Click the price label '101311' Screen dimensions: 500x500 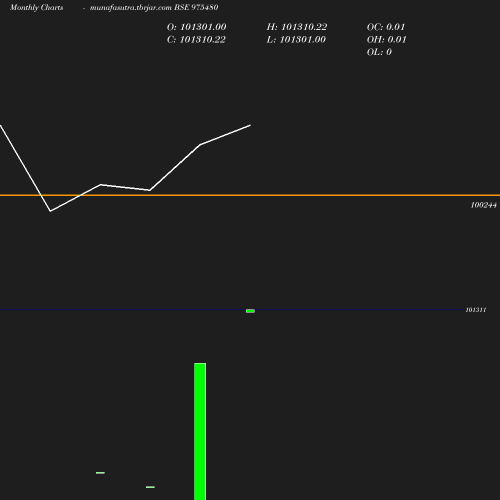point(476,310)
